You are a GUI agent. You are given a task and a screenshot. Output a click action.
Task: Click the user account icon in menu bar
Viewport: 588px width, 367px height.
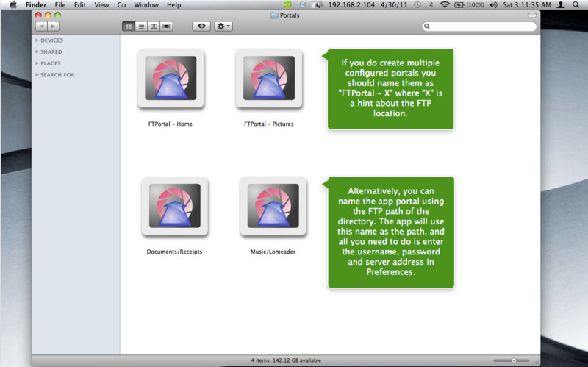561,5
